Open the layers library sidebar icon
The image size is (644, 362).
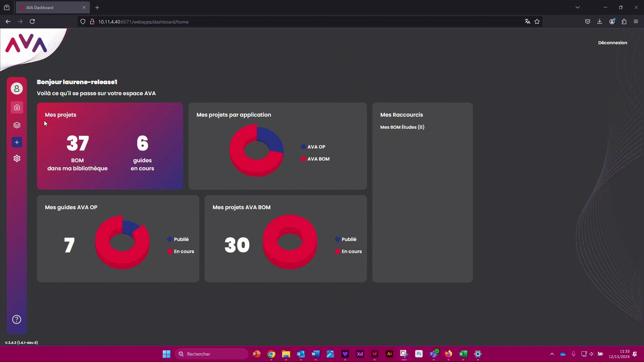[x=17, y=125]
